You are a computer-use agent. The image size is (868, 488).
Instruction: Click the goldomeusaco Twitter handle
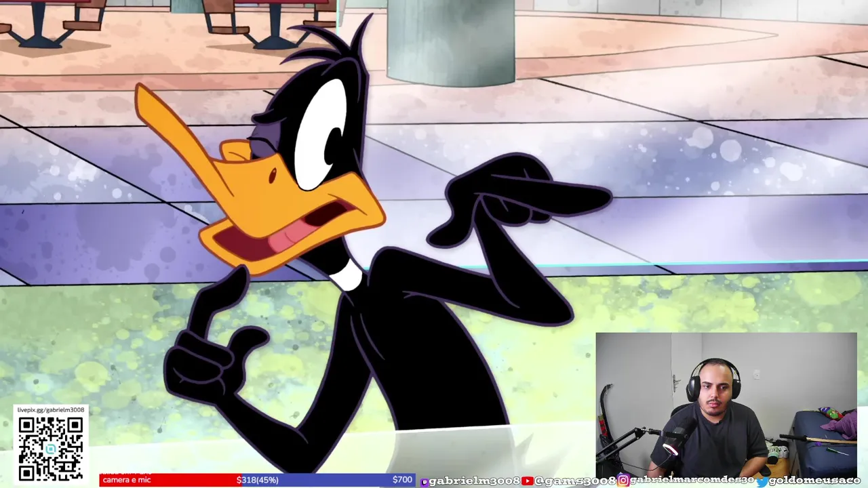[815, 481]
